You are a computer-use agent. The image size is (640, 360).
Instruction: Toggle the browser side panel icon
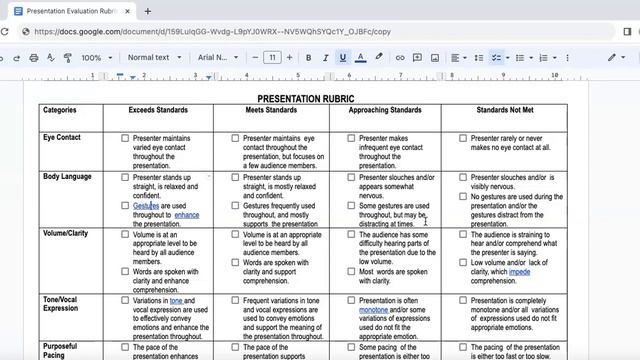click(x=627, y=31)
